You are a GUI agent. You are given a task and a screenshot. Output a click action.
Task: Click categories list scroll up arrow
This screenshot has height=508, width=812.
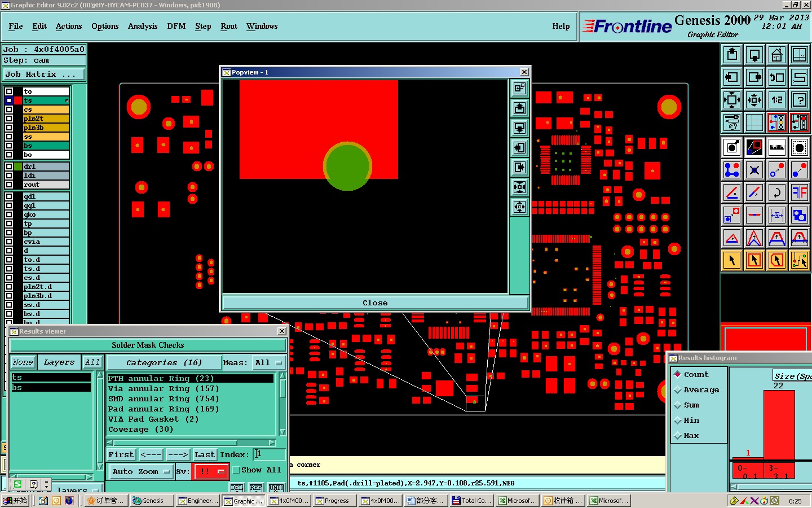coord(283,376)
